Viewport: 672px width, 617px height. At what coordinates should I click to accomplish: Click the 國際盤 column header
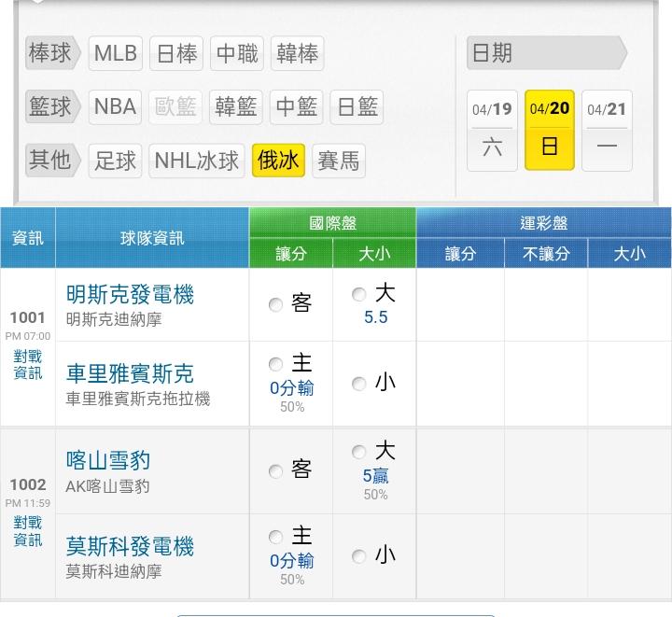click(332, 223)
